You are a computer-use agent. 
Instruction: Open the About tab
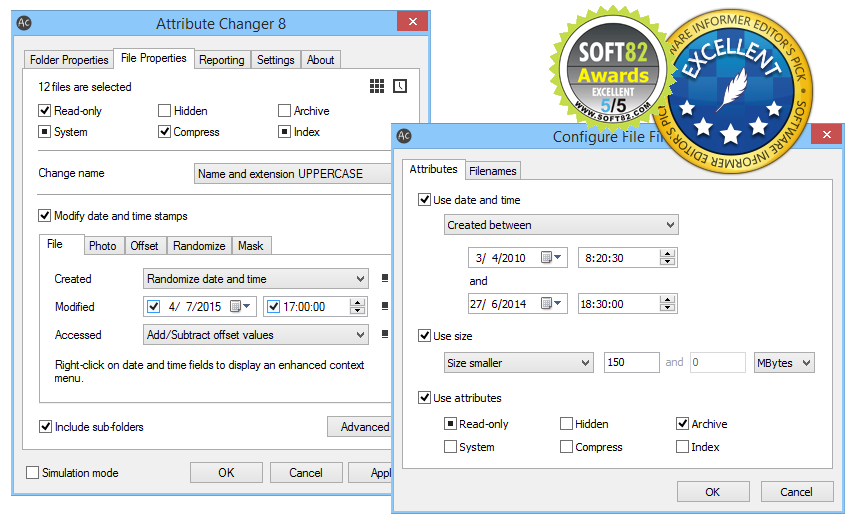(321, 59)
